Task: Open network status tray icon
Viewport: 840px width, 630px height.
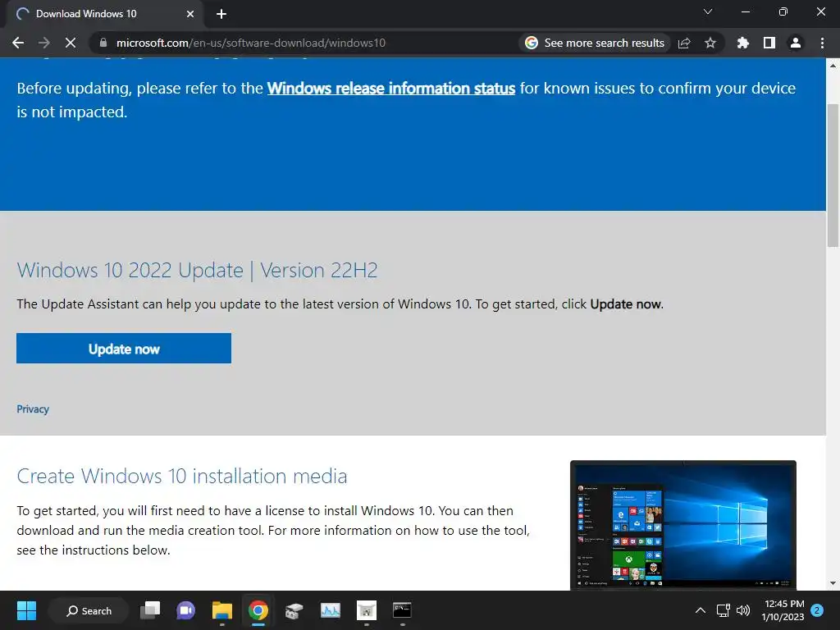Action: click(x=724, y=610)
